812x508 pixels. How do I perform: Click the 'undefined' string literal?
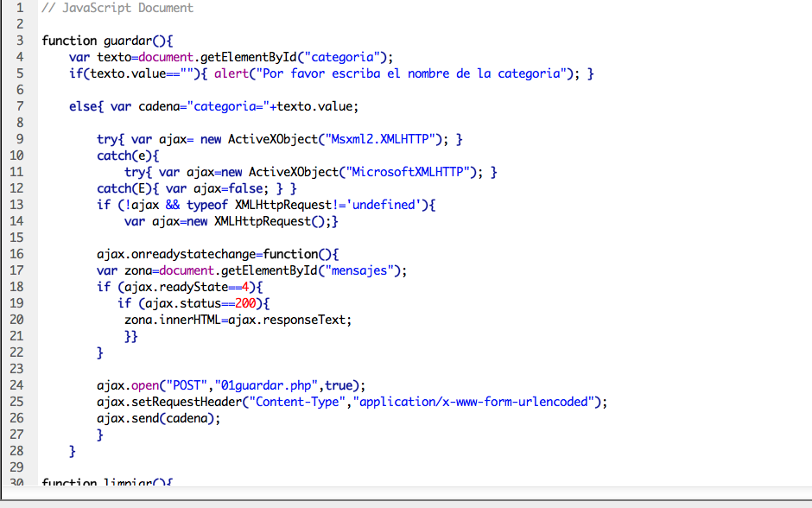click(387, 205)
